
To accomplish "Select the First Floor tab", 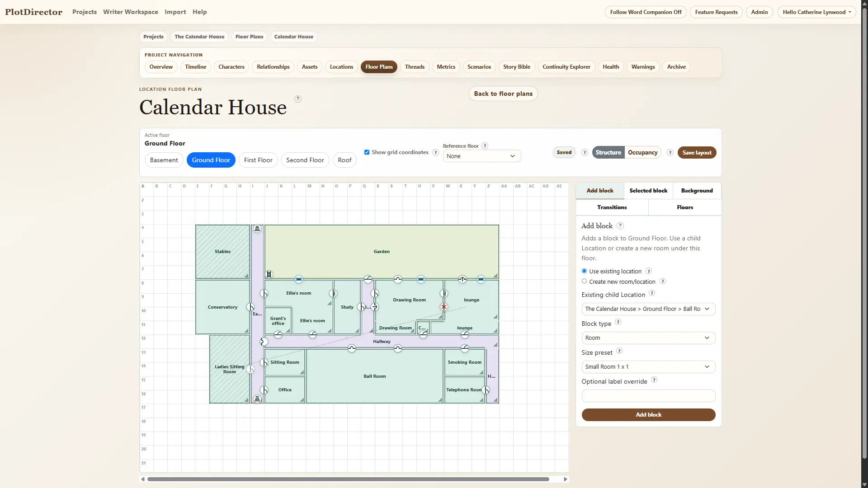I will [x=258, y=160].
